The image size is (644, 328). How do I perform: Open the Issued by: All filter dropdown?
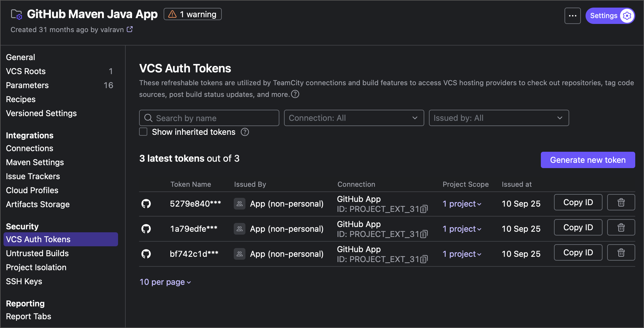click(498, 118)
